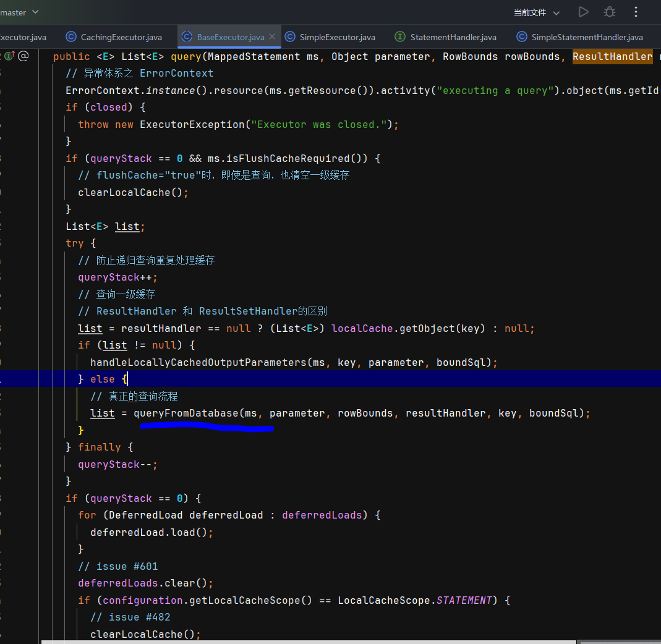Click the LocalCacheScope.STATEMENT constant

415,600
